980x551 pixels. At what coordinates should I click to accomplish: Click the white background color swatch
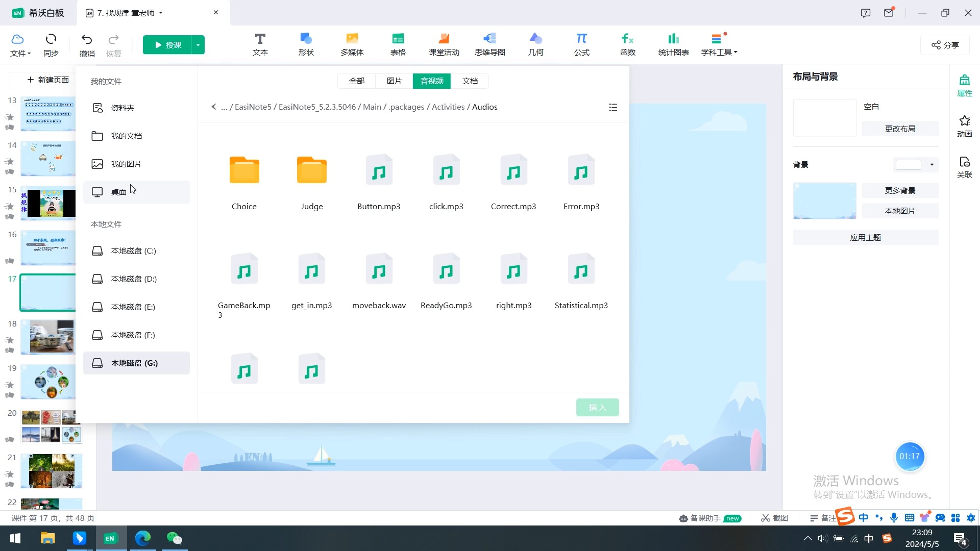(x=909, y=165)
